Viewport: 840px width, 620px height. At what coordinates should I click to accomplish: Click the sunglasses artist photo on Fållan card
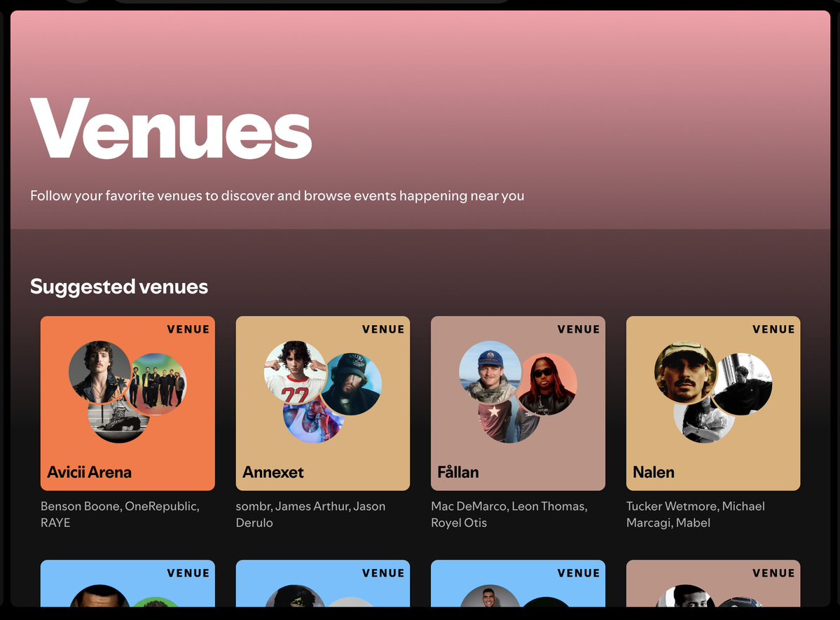[546, 384]
